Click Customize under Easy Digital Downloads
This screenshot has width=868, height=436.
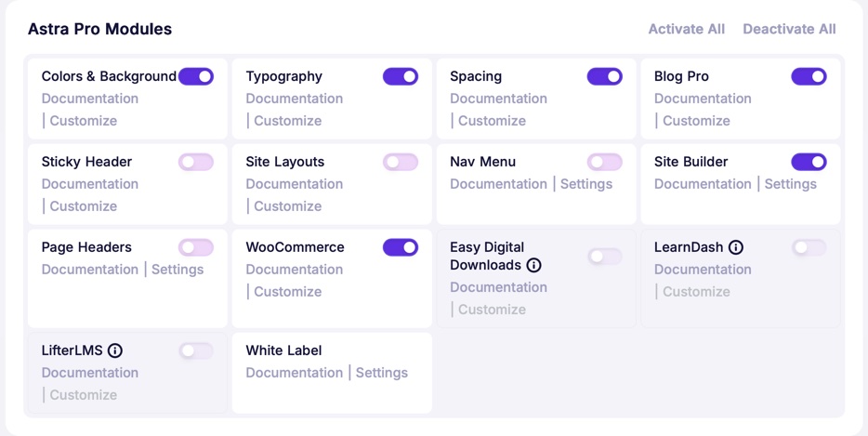(x=493, y=310)
